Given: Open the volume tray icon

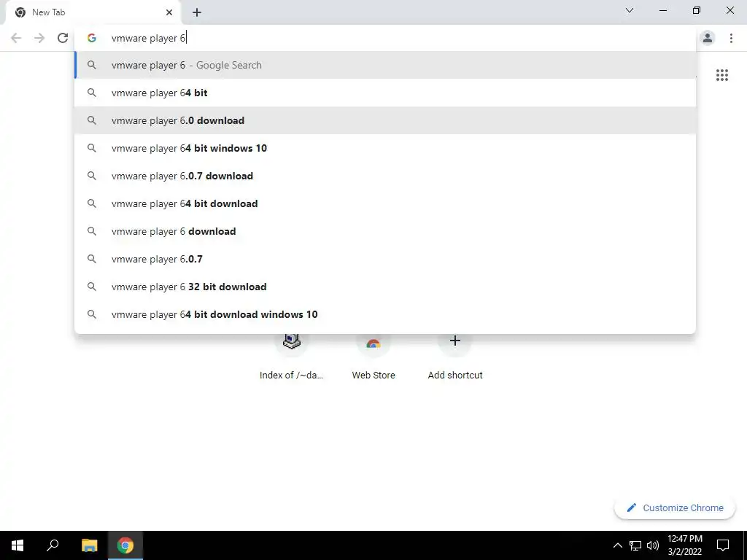Looking at the screenshot, I should click(x=653, y=545).
